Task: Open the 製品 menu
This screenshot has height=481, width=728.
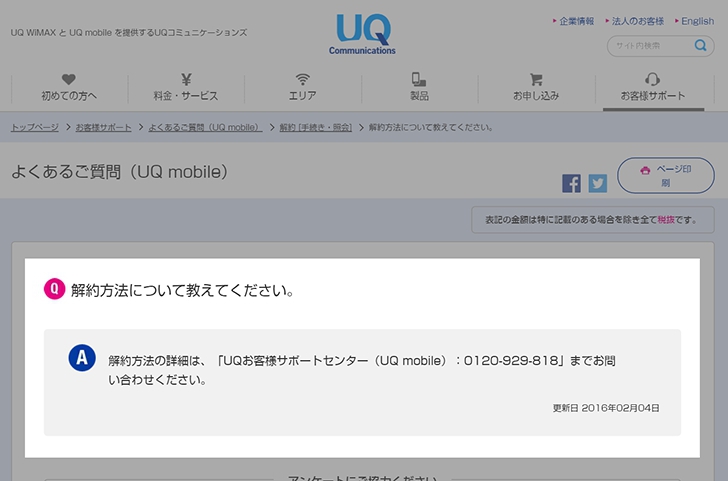Action: pyautogui.click(x=419, y=88)
